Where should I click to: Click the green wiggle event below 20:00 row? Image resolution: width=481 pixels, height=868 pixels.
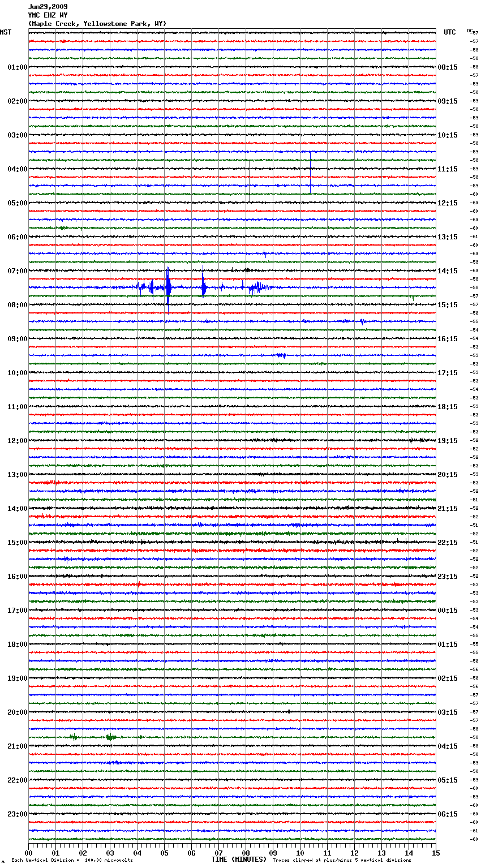tap(110, 737)
